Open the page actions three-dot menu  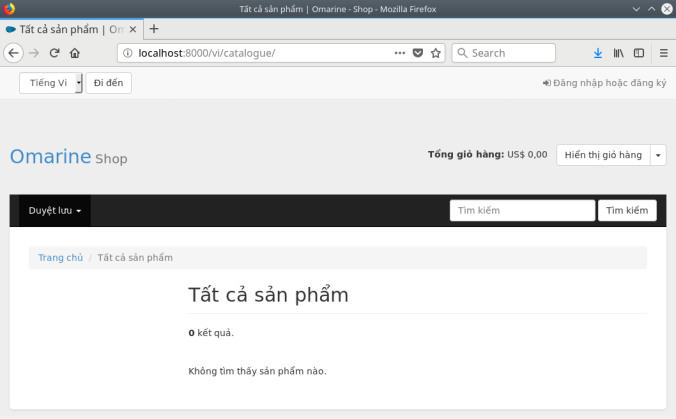(x=400, y=53)
